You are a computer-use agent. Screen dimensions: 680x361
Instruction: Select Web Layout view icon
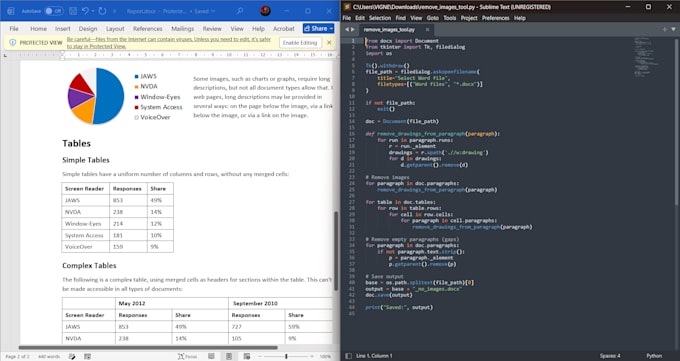click(247, 357)
